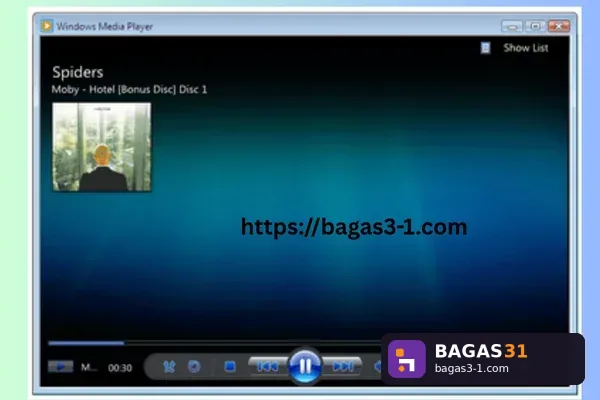This screenshot has width=600, height=400.
Task: Skip to the next track
Action: pyautogui.click(x=342, y=367)
